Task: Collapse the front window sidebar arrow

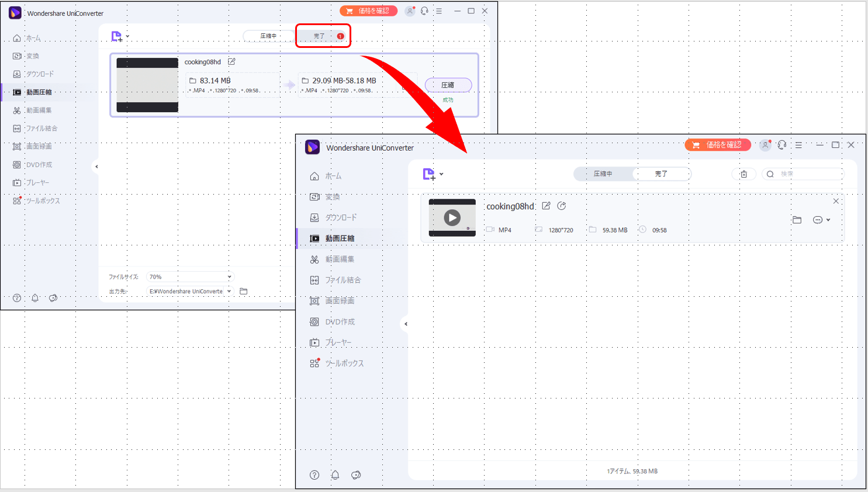Action: [406, 324]
